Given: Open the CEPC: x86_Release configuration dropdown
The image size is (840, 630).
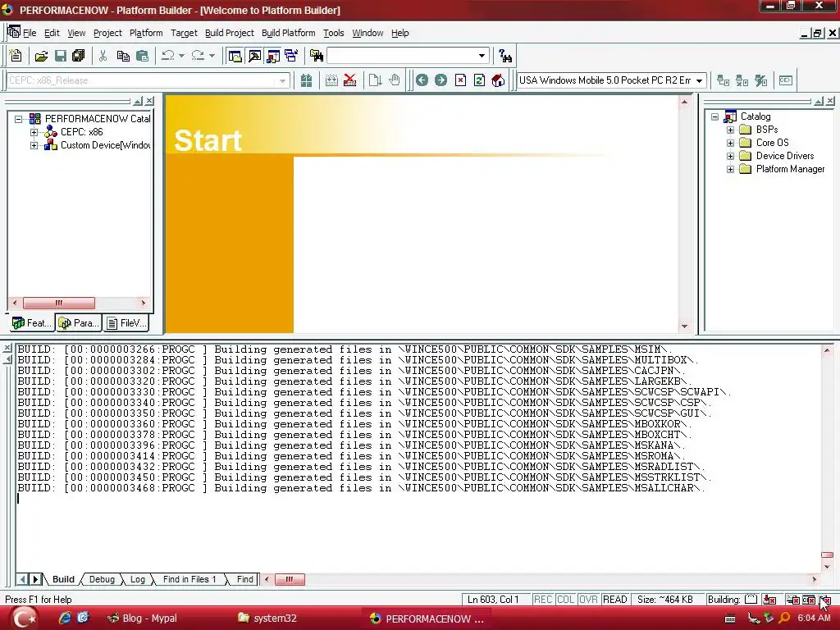Looking at the screenshot, I should coord(282,81).
